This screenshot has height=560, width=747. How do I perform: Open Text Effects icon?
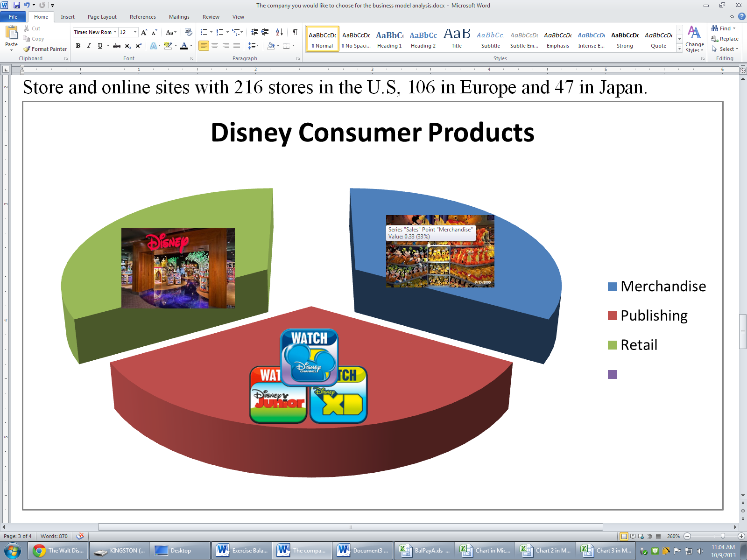[x=153, y=46]
